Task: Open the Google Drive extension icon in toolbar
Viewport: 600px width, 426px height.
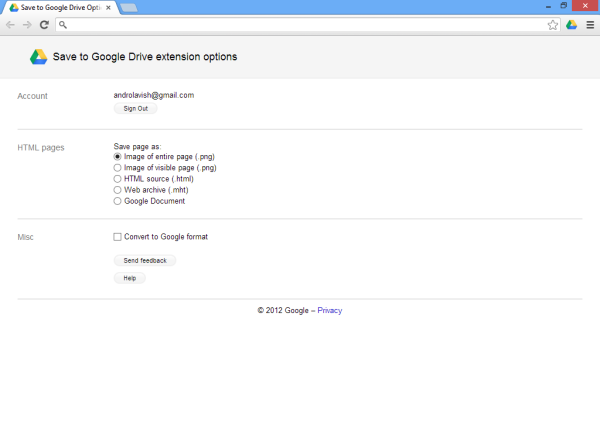Action: click(x=572, y=25)
